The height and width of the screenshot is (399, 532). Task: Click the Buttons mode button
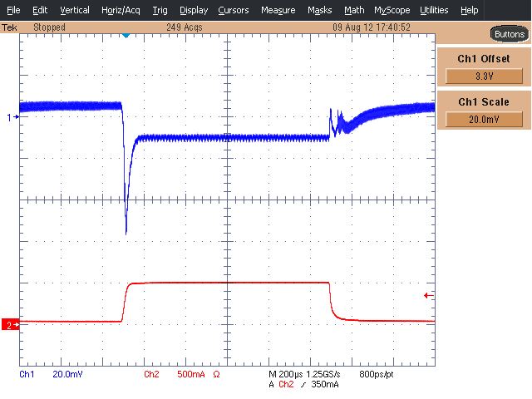pos(510,34)
